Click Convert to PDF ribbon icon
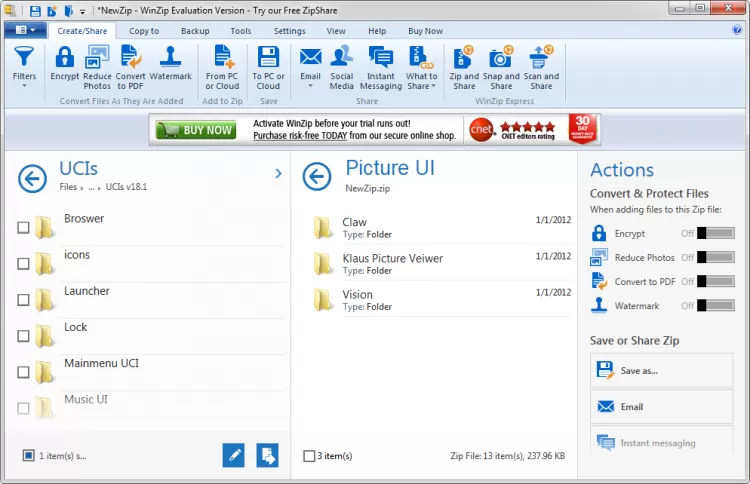This screenshot has height=484, width=750. point(130,67)
